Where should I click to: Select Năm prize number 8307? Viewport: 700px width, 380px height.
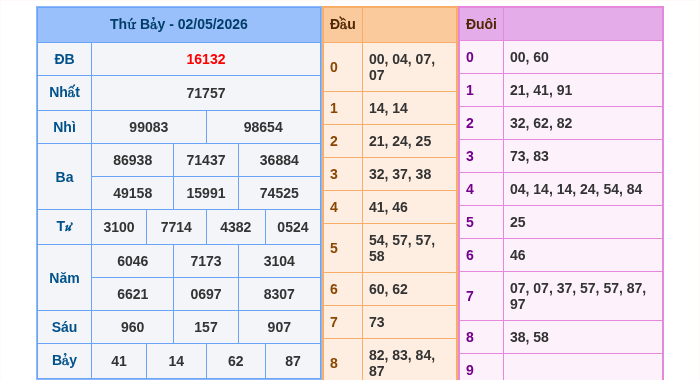click(x=279, y=294)
